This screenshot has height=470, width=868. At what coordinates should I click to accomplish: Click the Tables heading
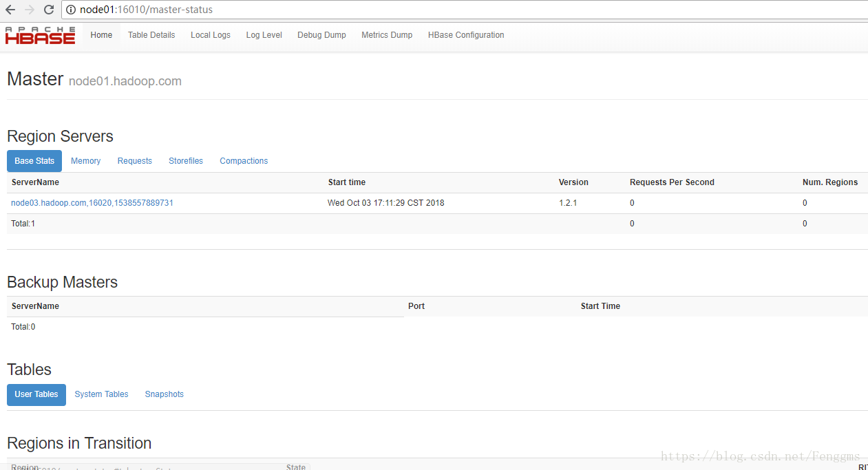click(x=29, y=370)
